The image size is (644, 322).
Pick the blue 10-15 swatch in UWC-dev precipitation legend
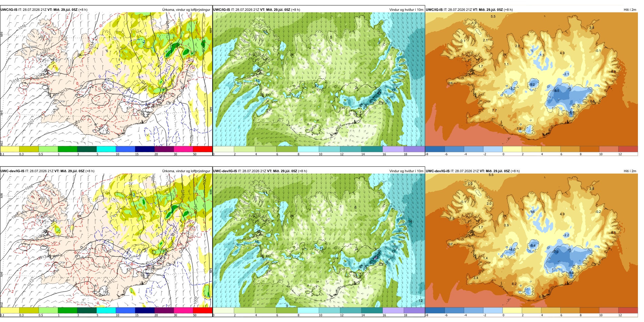click(125, 310)
